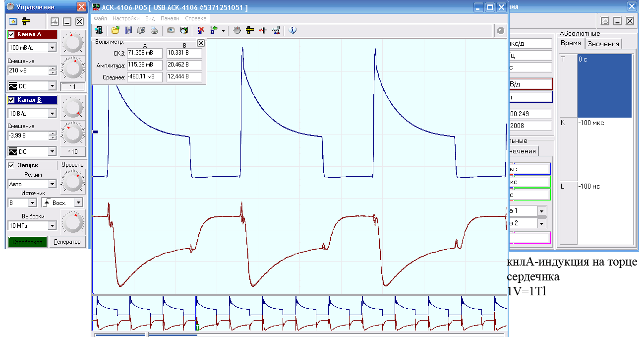Click the eye preview toolbar icon
This screenshot has width=644, height=337.
tap(171, 30)
